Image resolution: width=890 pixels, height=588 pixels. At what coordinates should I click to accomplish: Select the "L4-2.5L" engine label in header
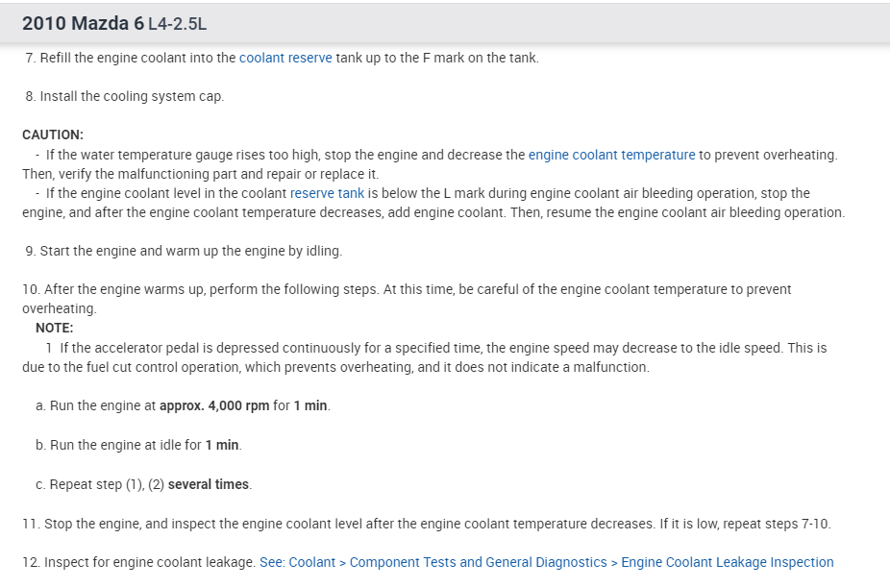tap(178, 23)
